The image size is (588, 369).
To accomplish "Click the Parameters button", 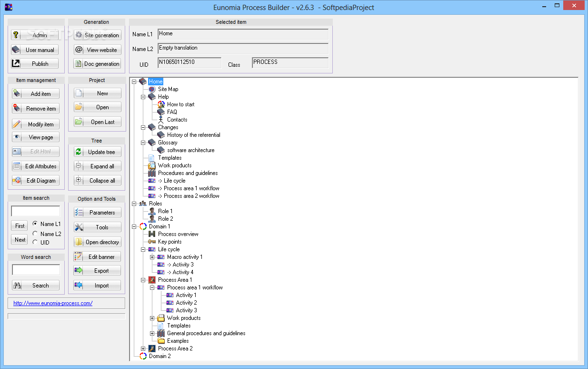I will click(x=97, y=212).
